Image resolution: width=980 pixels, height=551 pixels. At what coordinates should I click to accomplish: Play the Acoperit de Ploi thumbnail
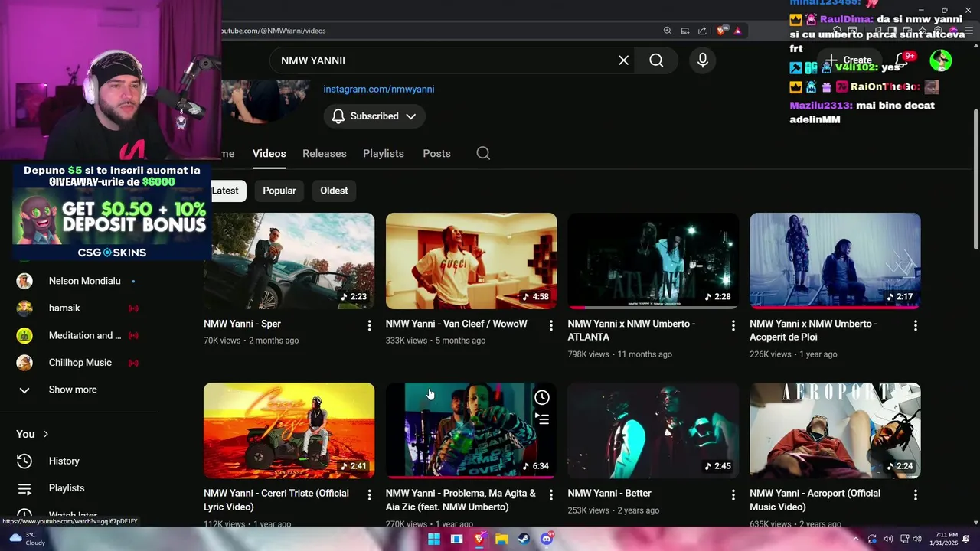pos(835,261)
